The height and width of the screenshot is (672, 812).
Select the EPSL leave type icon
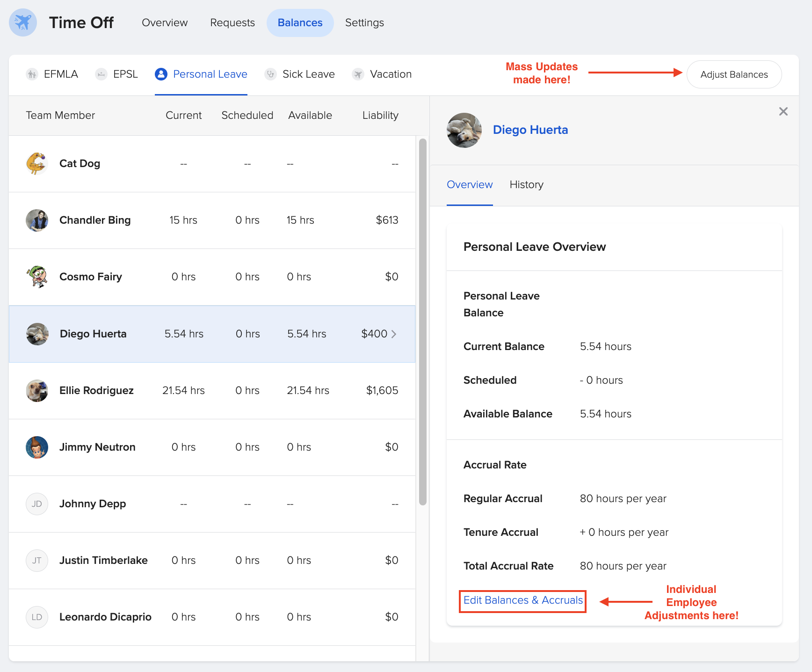101,74
